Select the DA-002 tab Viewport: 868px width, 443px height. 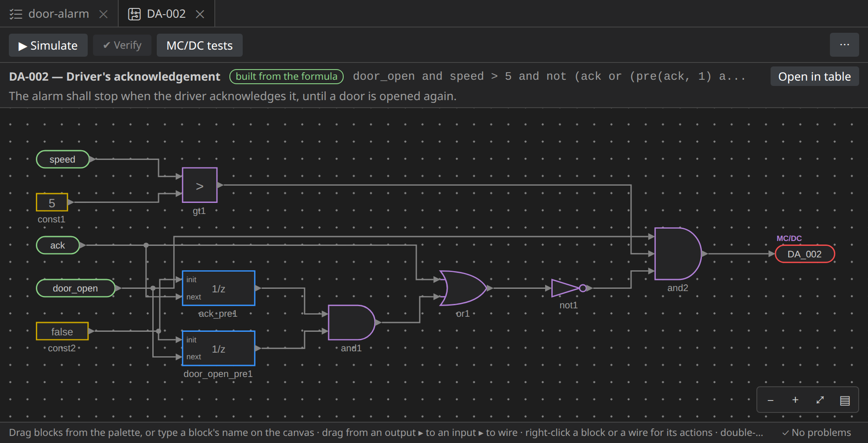tap(166, 14)
